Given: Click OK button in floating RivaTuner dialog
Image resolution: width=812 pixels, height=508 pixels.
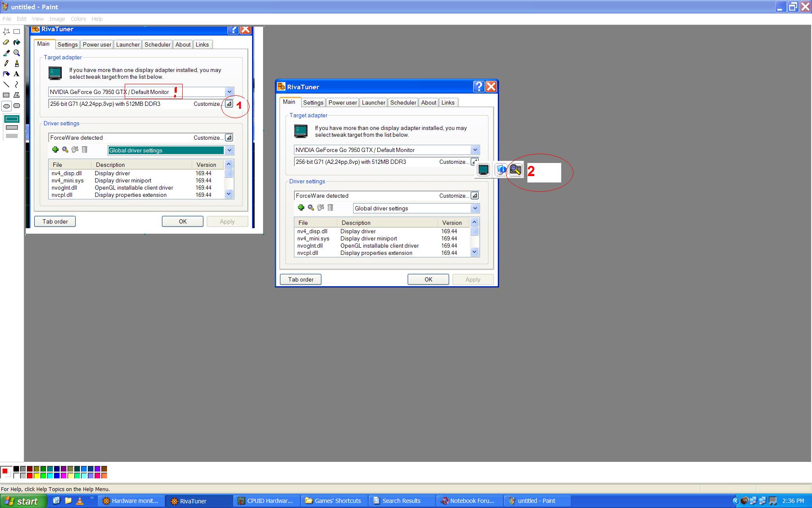Looking at the screenshot, I should tap(428, 279).
